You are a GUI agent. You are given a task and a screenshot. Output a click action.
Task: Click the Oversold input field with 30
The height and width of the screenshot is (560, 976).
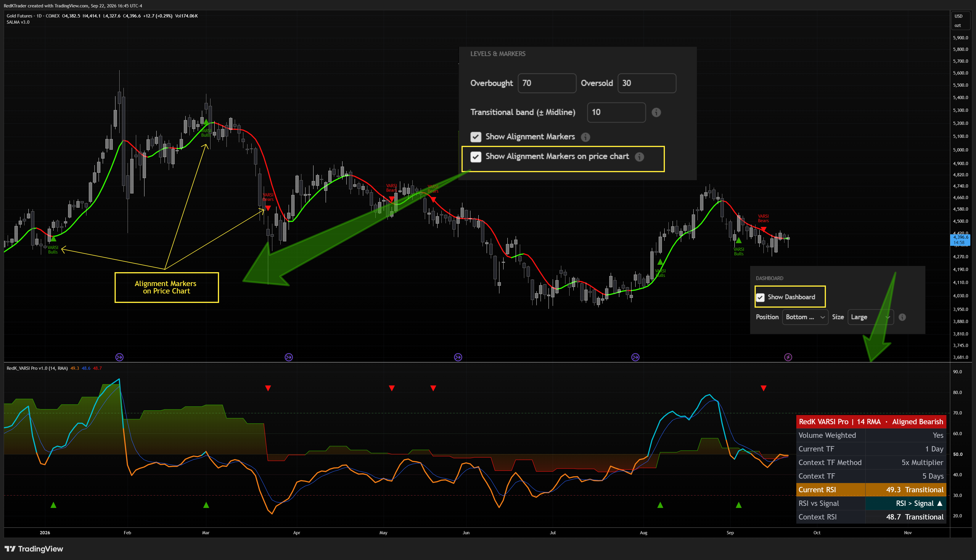(647, 83)
